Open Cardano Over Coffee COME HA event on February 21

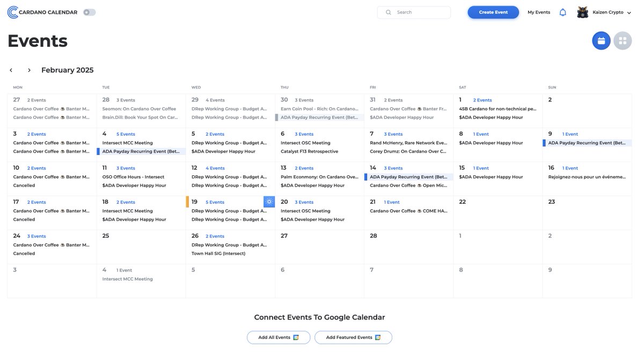pos(408,211)
